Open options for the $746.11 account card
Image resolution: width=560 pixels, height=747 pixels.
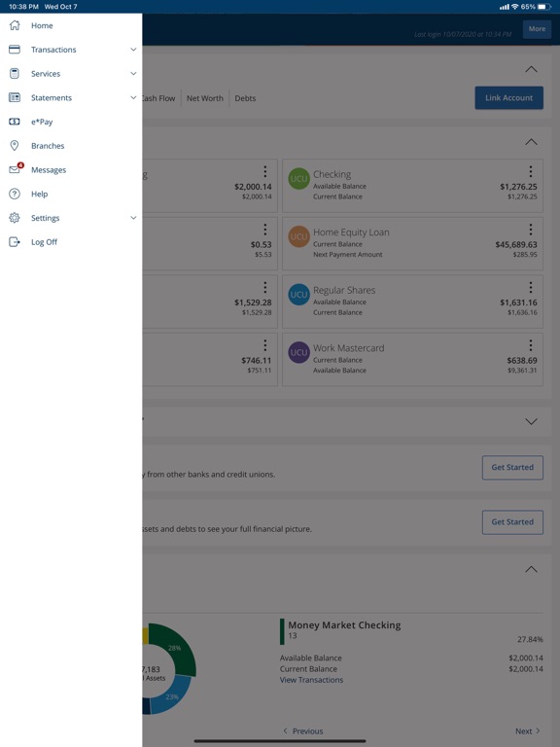coord(265,345)
